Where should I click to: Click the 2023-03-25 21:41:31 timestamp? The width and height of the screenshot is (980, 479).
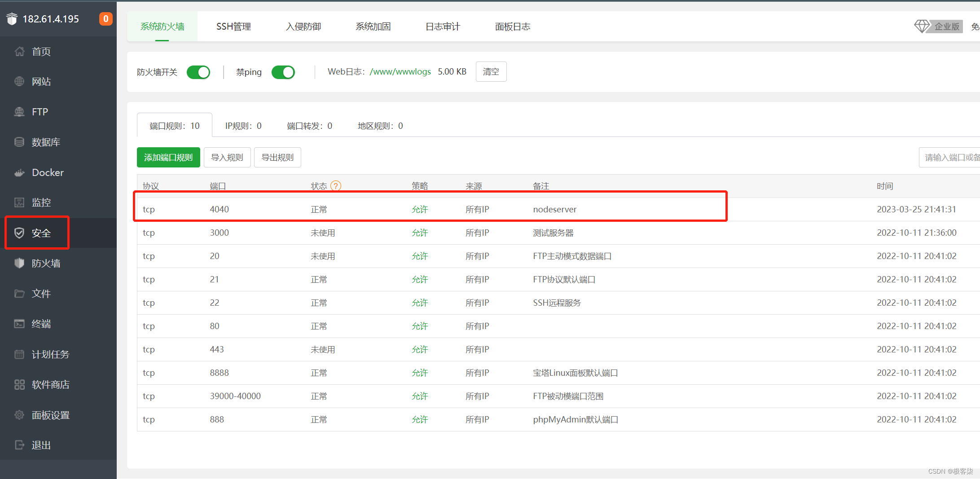point(916,209)
